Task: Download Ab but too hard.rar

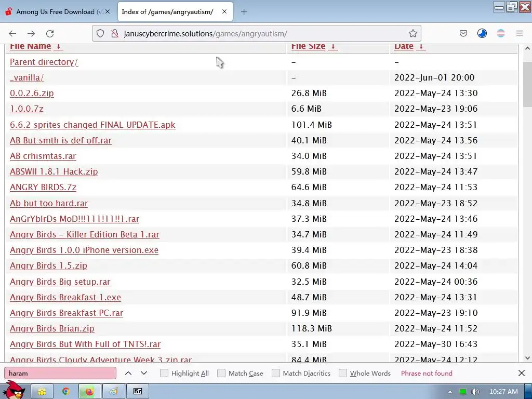Action: [49, 203]
